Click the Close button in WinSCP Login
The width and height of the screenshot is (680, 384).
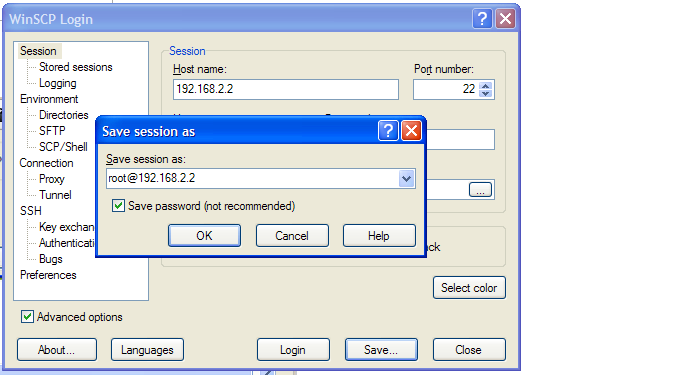point(469,350)
